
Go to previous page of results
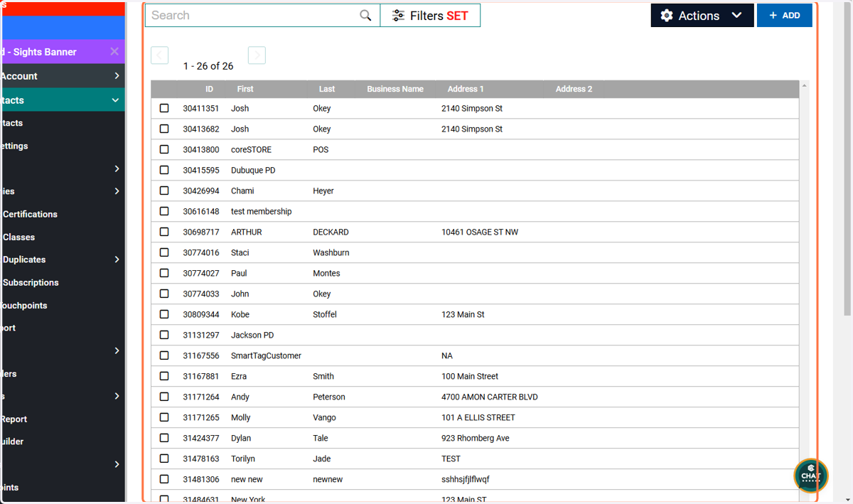[160, 55]
